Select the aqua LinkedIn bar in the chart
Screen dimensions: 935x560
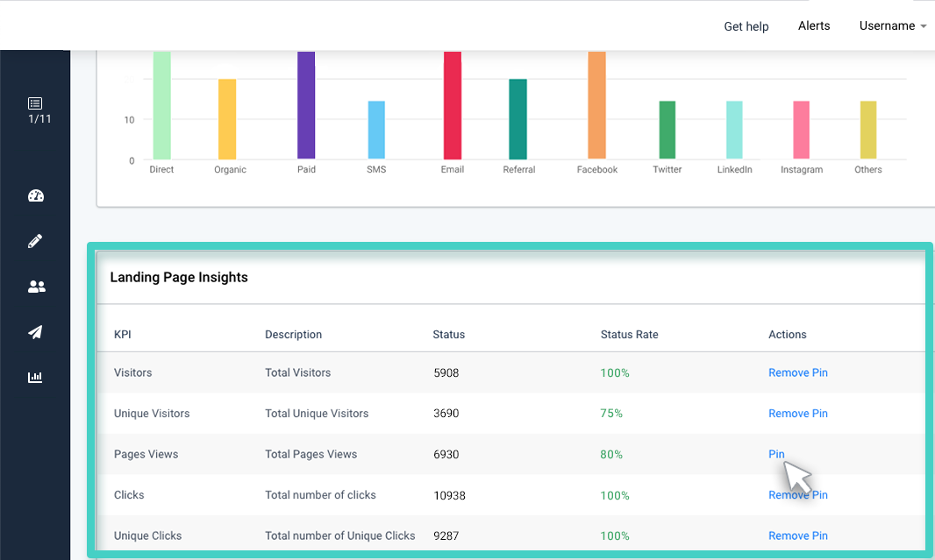[734, 130]
